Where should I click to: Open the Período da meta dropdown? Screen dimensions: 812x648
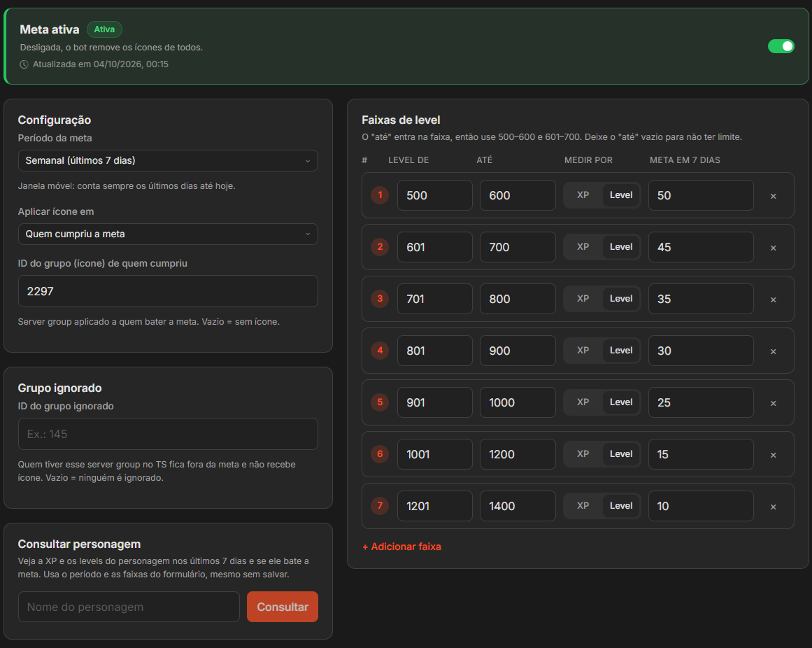[x=168, y=160]
